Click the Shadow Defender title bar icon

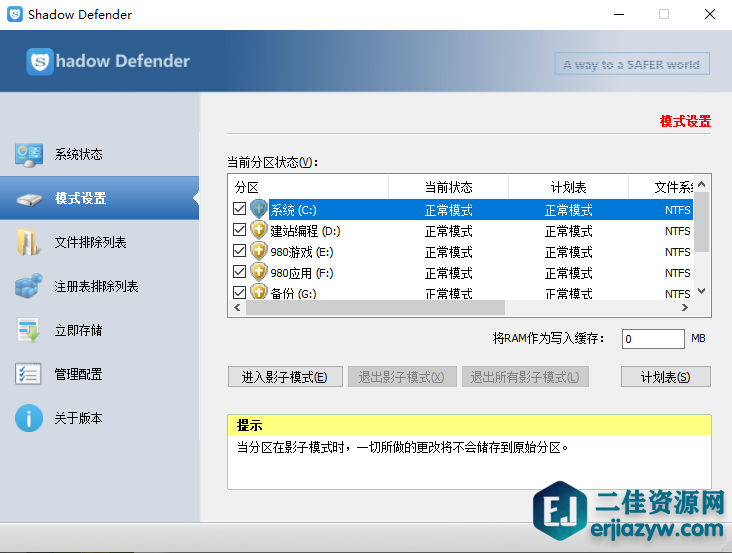[x=15, y=14]
